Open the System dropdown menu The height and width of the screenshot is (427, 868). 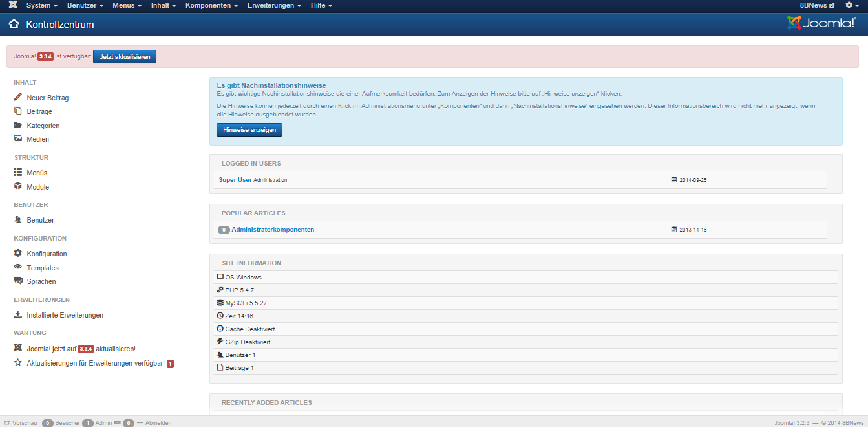point(41,5)
